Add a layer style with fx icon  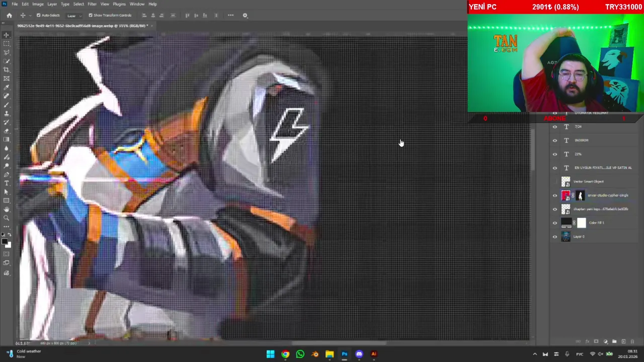587,341
